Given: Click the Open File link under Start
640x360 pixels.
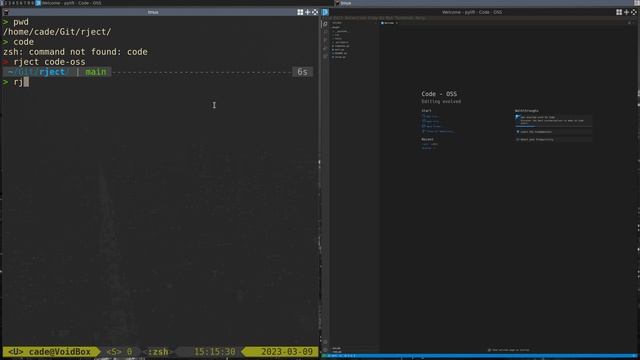Looking at the screenshot, I should [431, 121].
